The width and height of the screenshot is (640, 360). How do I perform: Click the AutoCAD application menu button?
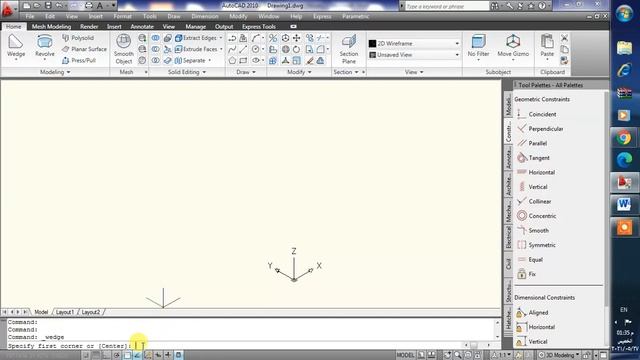point(7,9)
